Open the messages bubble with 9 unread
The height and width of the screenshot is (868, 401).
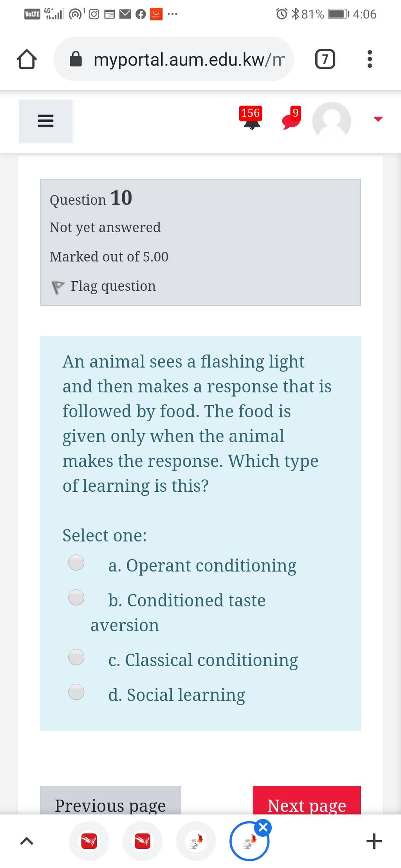[x=292, y=118]
